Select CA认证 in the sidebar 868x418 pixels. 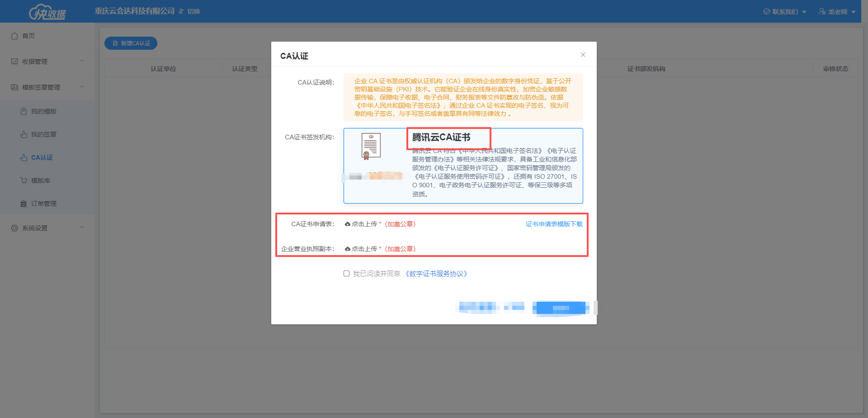pyautogui.click(x=42, y=157)
